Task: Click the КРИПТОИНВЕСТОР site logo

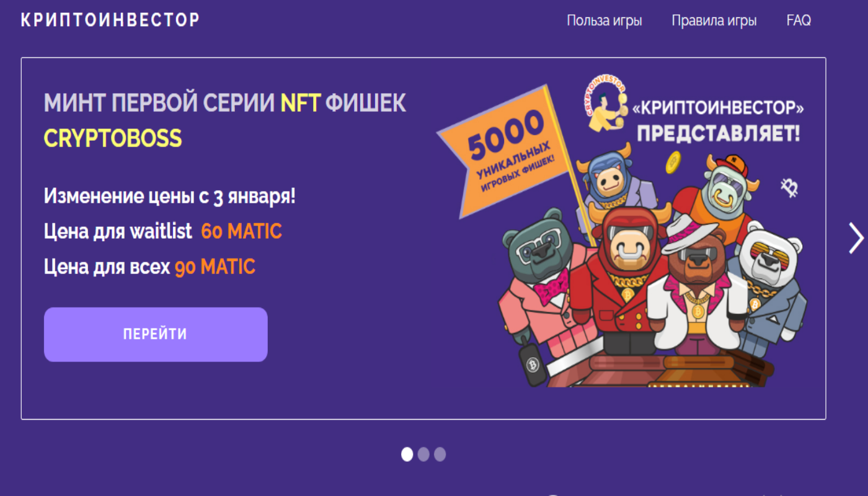Action: 110,20
